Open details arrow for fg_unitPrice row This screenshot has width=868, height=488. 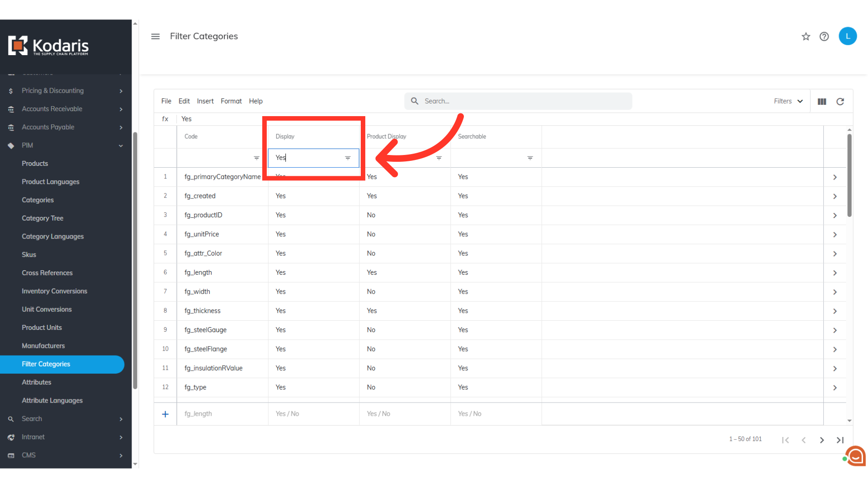pyautogui.click(x=835, y=235)
